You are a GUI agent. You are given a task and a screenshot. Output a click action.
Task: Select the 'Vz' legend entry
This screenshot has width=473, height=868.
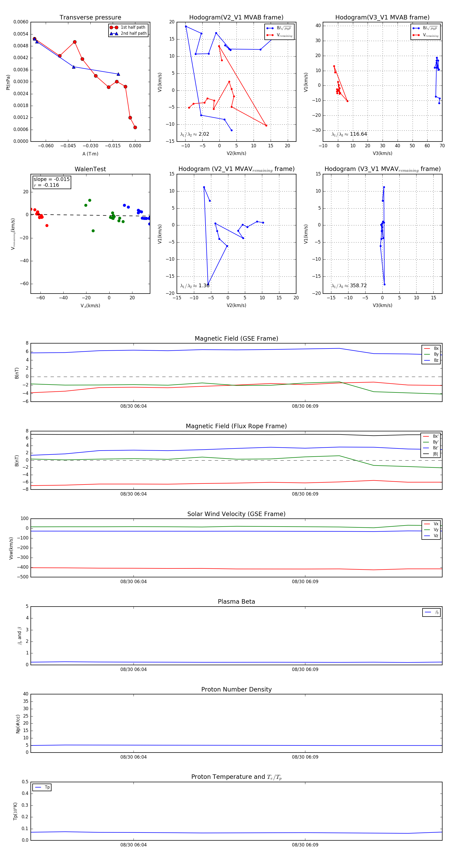click(431, 536)
